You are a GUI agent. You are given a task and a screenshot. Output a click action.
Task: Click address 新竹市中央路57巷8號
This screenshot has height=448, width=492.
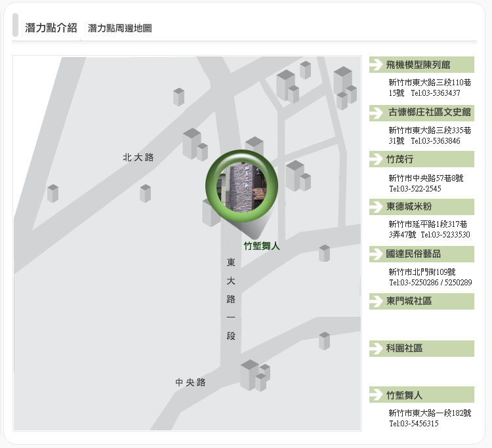tap(426, 178)
